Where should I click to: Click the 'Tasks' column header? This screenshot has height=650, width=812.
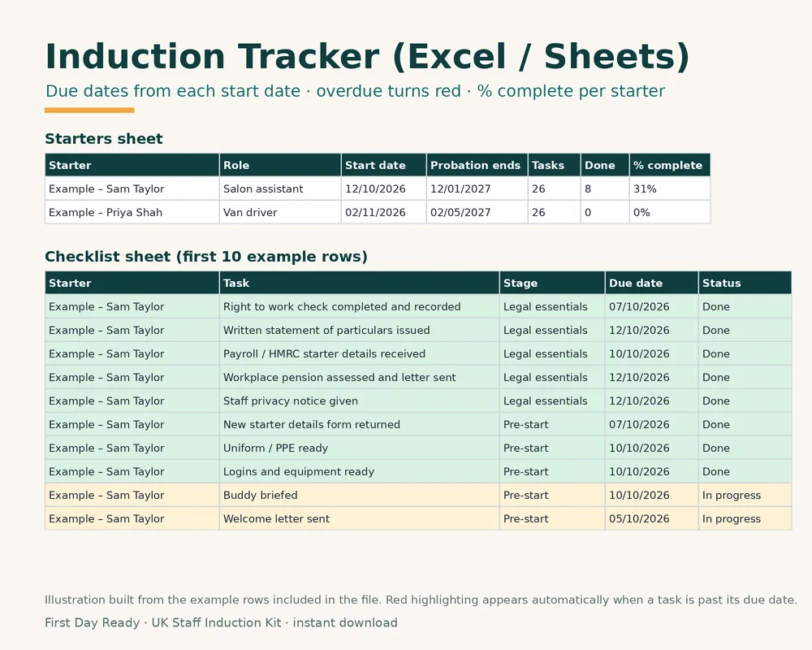[554, 165]
